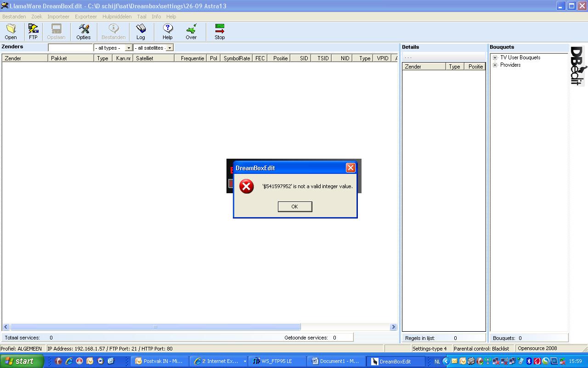Select TV User Bouquets in tree
The width and height of the screenshot is (588, 368).
pos(520,57)
